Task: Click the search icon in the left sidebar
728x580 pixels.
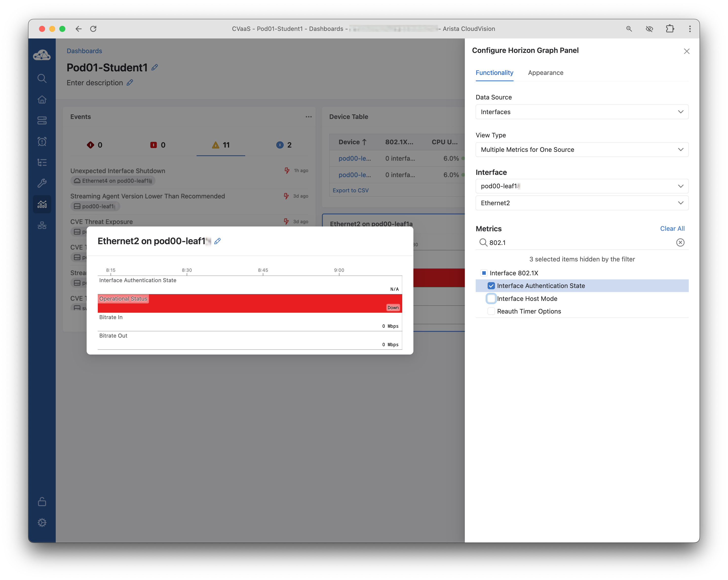Action: point(42,78)
